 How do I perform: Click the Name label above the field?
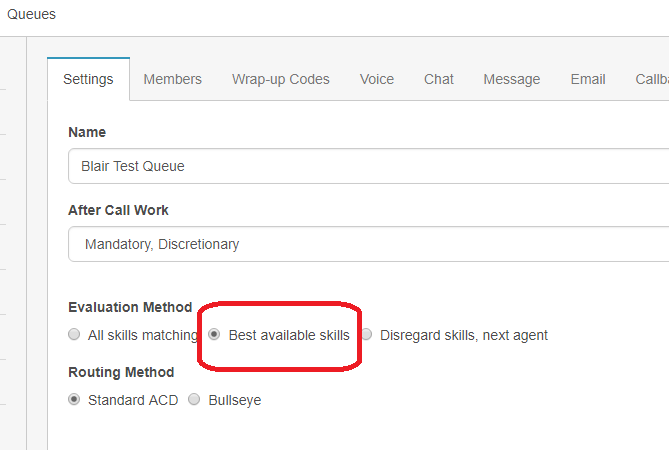tap(87, 132)
